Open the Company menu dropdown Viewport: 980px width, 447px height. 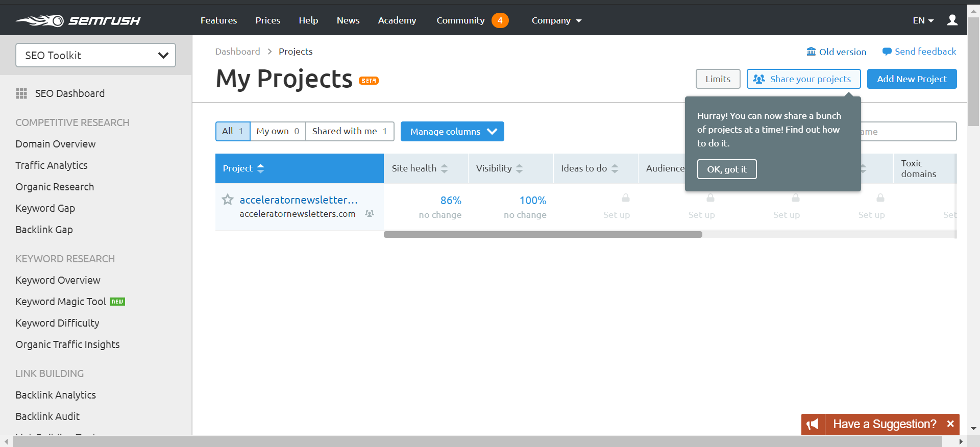click(556, 20)
